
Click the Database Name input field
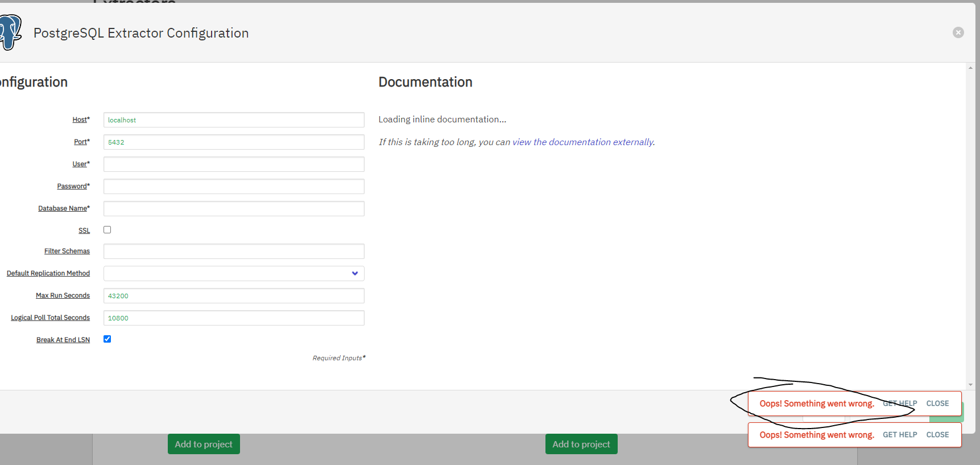[234, 208]
